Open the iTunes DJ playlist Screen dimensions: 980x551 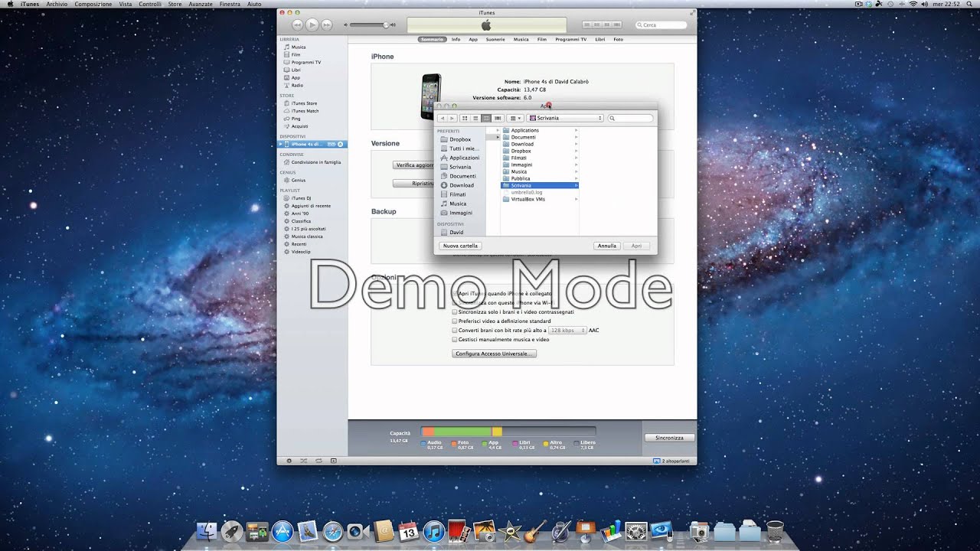[301, 198]
